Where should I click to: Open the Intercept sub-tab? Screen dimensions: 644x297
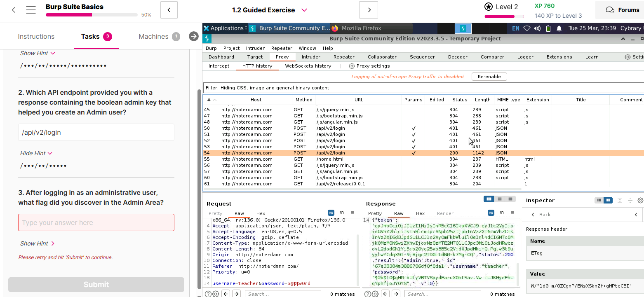point(219,66)
